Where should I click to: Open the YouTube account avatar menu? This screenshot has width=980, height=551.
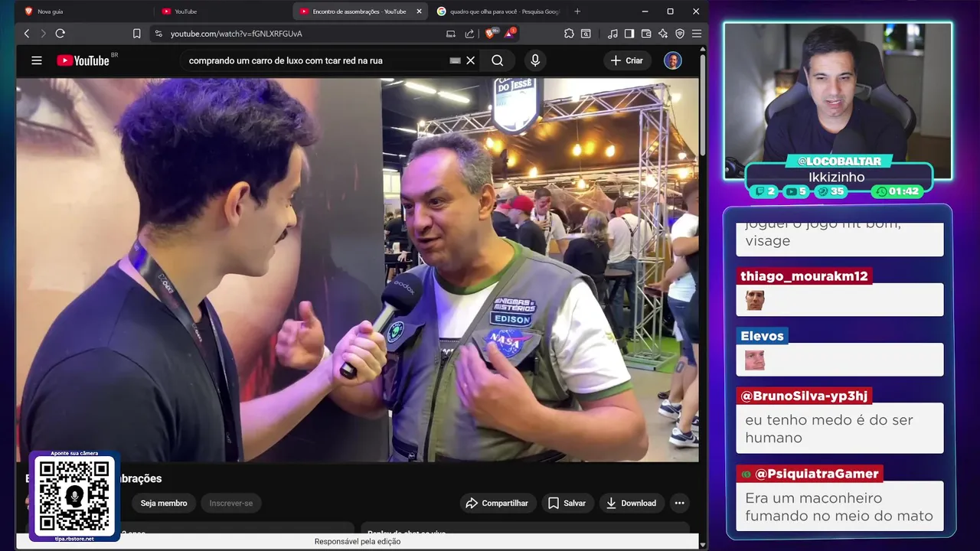pos(673,60)
